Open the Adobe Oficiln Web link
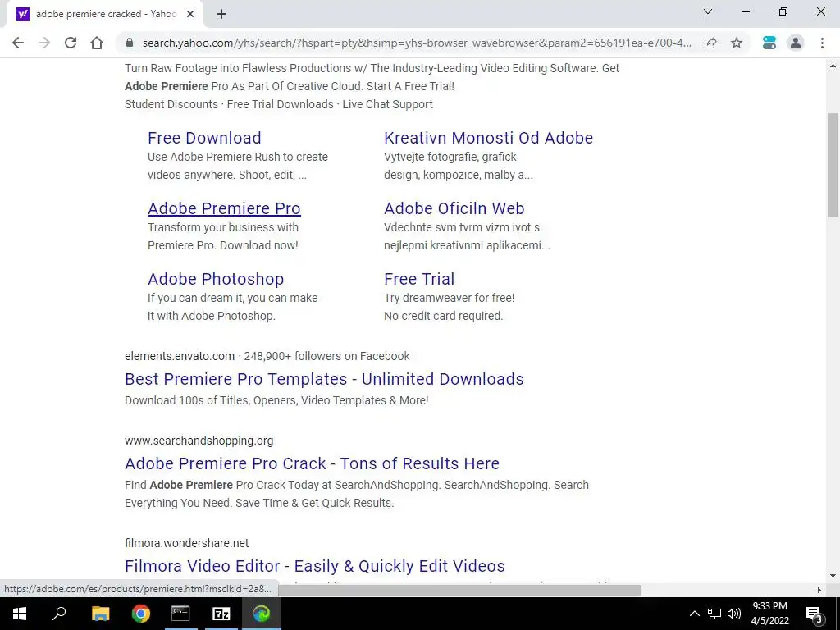The height and width of the screenshot is (630, 840). click(454, 208)
